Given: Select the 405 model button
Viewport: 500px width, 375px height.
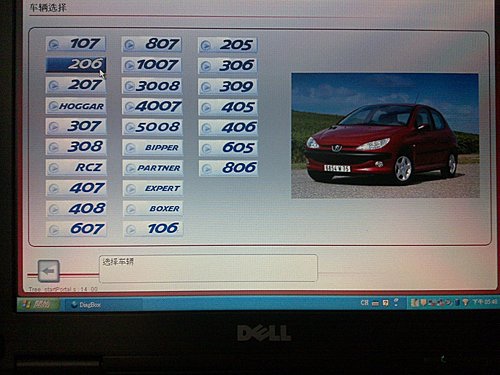Looking at the screenshot, I should (x=228, y=107).
